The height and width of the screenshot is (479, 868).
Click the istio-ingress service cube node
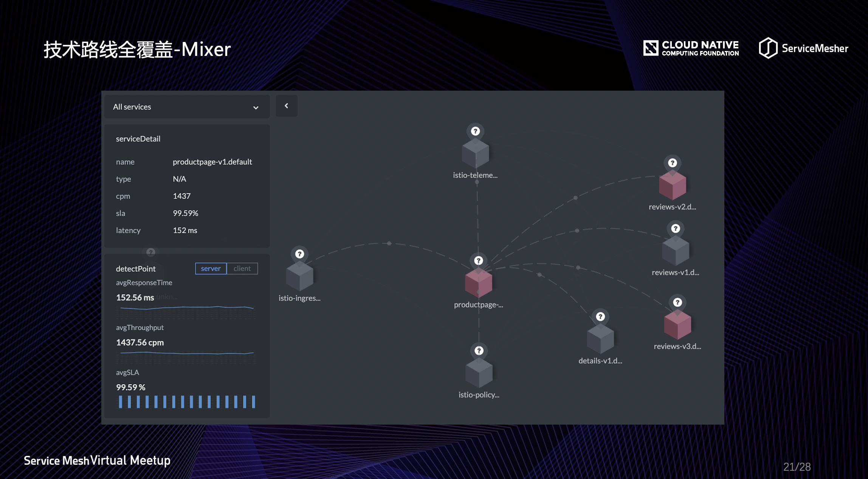(299, 277)
